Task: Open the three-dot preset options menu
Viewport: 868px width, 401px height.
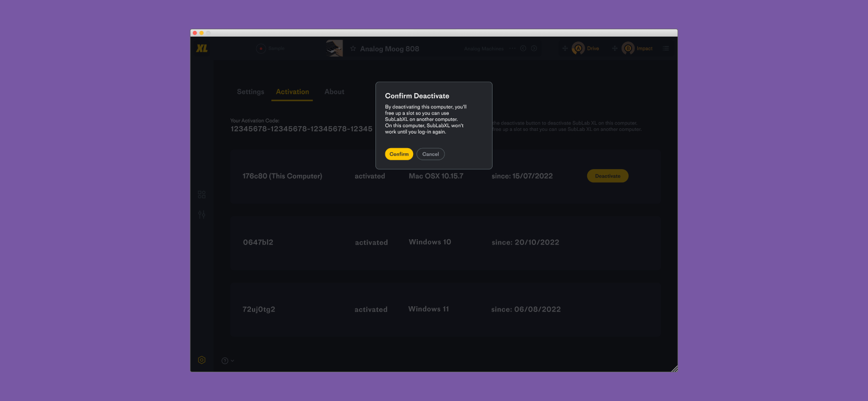Action: pos(512,48)
